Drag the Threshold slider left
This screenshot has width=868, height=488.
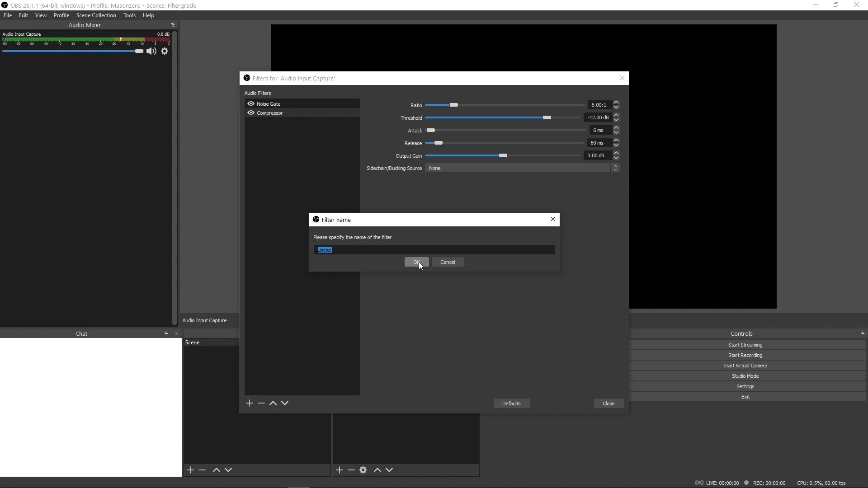click(547, 117)
